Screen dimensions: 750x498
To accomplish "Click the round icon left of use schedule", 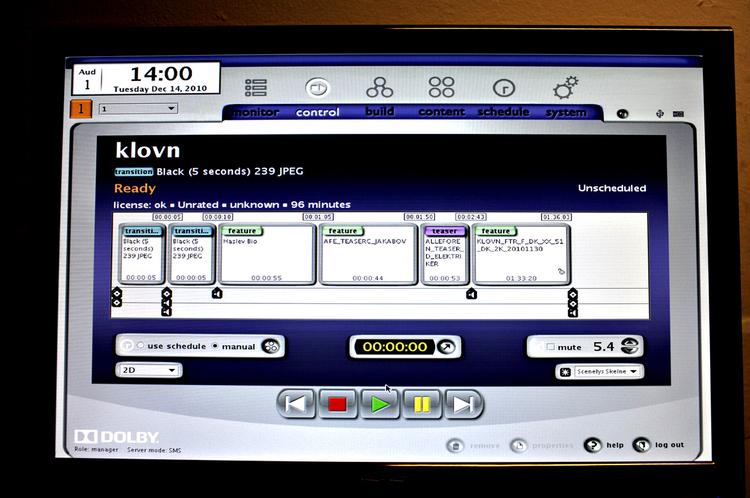I will (127, 345).
